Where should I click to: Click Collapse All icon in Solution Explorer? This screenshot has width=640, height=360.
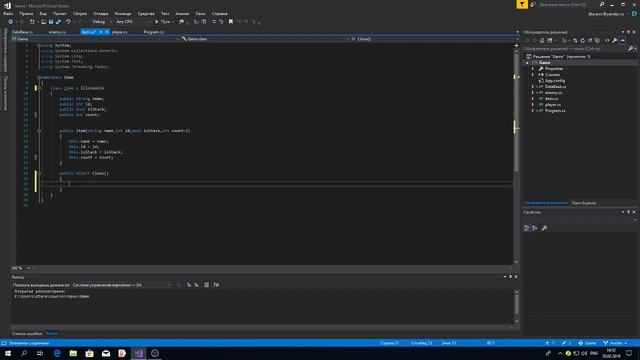590,40
